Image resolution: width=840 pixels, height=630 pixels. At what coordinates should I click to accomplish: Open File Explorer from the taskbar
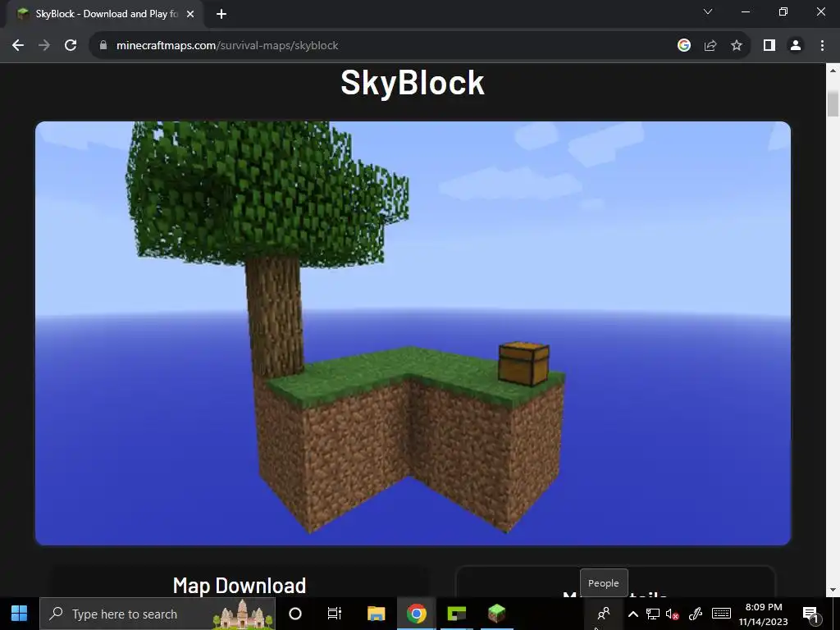point(376,614)
